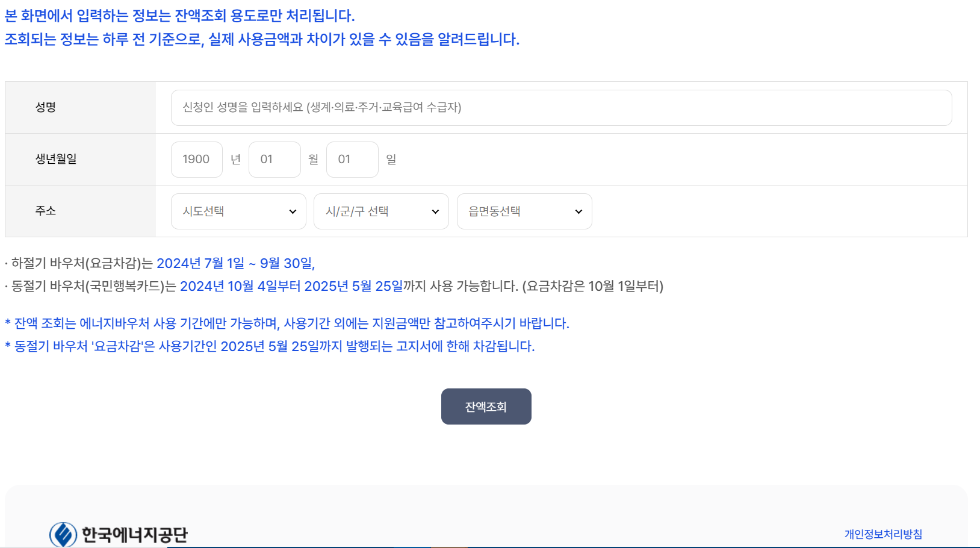Click the chevron arrow on 시도선택 dropdown
Image resolution: width=980 pixels, height=548 pixels.
coord(294,211)
